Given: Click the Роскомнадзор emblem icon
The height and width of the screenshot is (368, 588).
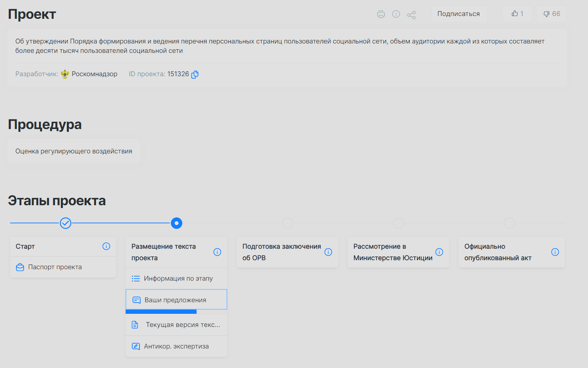Looking at the screenshot, I should click(x=65, y=74).
